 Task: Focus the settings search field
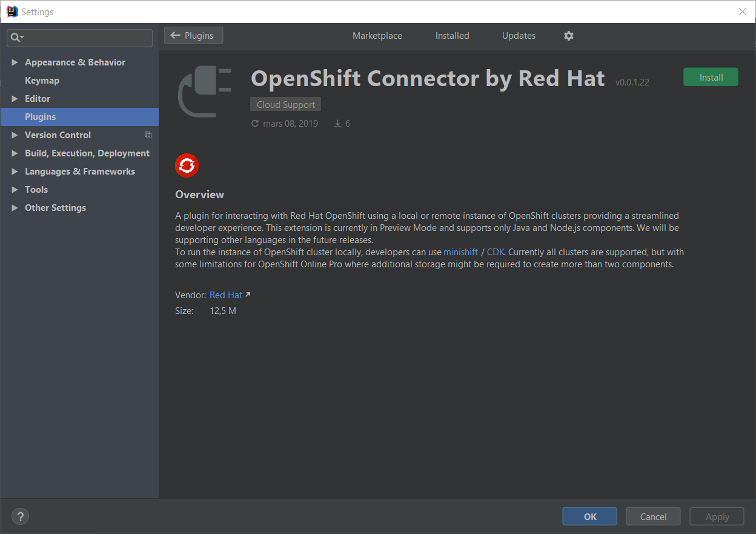85,38
